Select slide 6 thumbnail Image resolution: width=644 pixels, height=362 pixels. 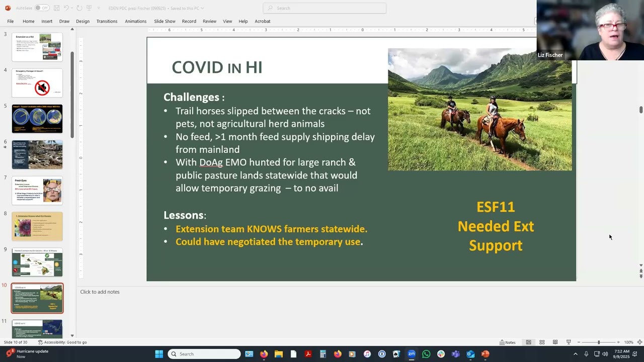tap(37, 154)
